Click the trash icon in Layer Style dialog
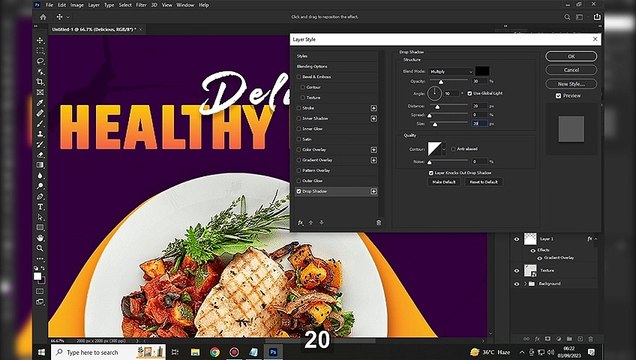The image size is (636, 360). tap(379, 223)
